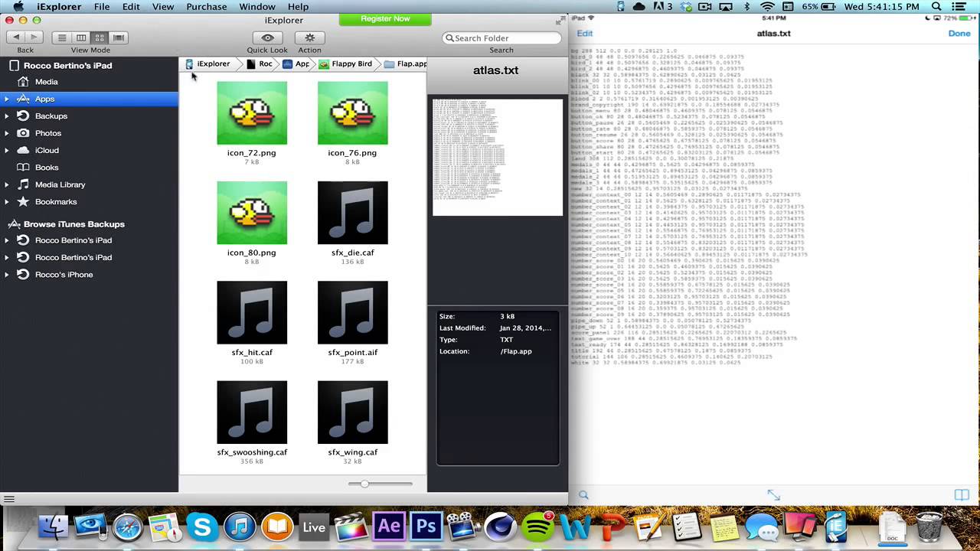Open Safari from the Dock

coord(127,527)
